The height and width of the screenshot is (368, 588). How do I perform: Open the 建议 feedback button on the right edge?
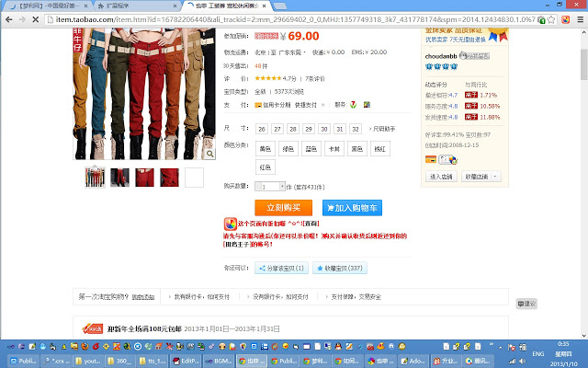526,304
